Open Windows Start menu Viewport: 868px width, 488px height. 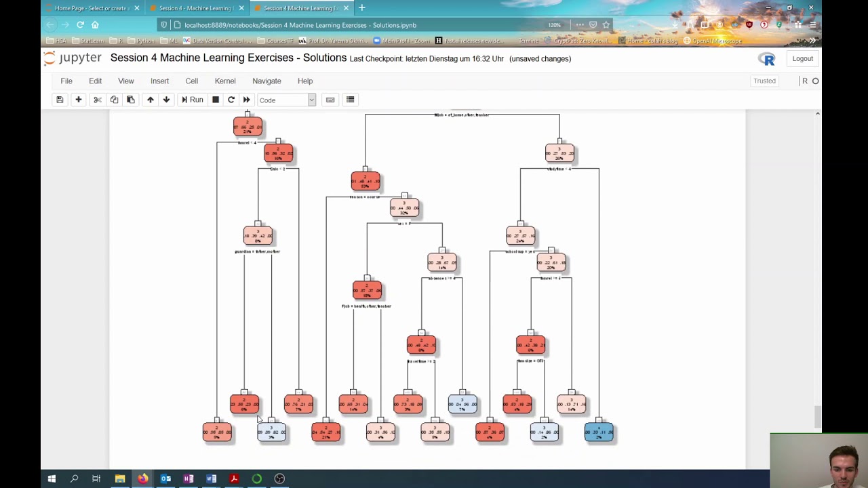click(52, 479)
